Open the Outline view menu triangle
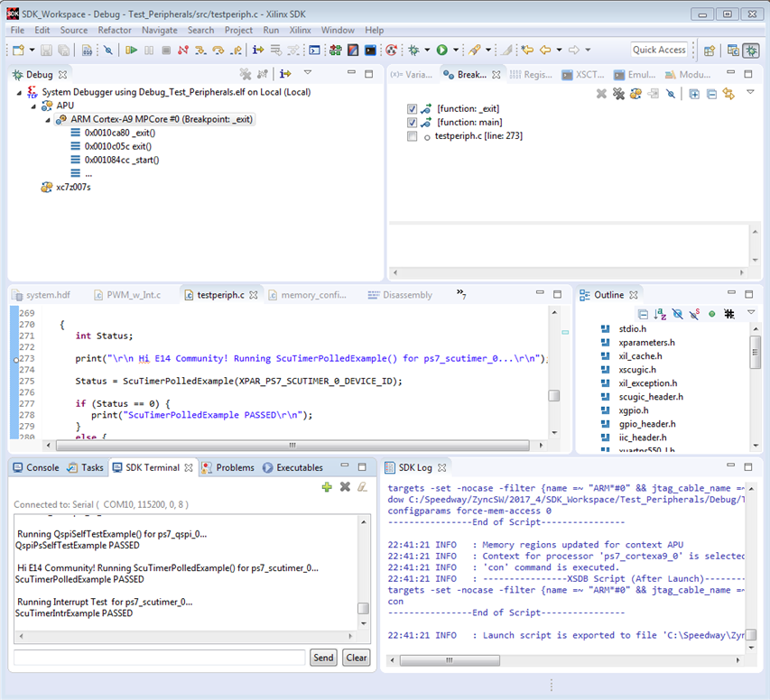The width and height of the screenshot is (770, 700). pyautogui.click(x=751, y=312)
